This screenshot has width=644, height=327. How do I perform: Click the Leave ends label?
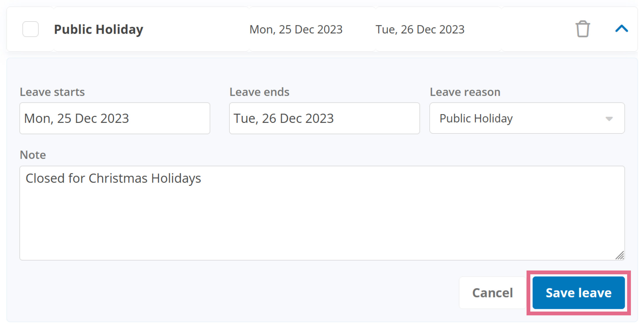click(x=259, y=92)
